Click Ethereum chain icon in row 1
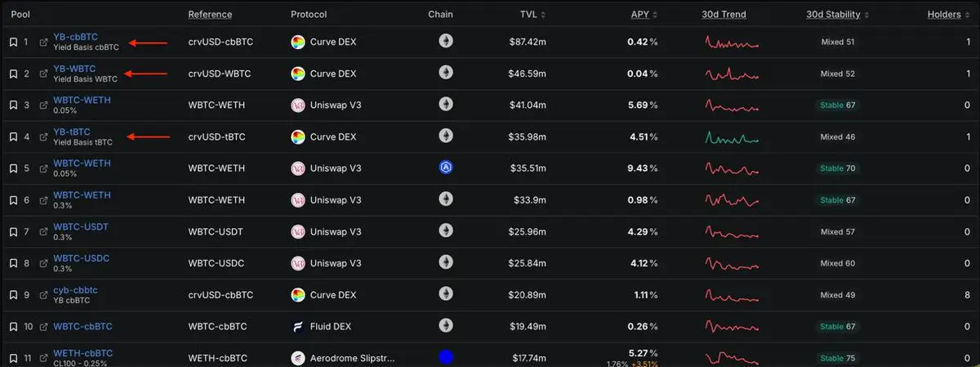Viewport: 980px width, 367px height. (446, 41)
